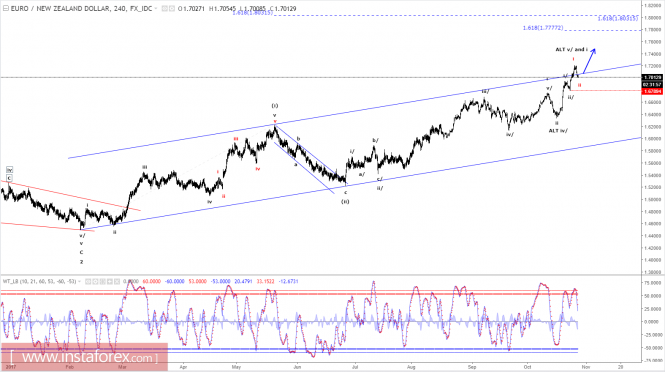The image size is (665, 372).
Task: Select the 'ALT iv/' annotation text
Action: click(x=558, y=131)
